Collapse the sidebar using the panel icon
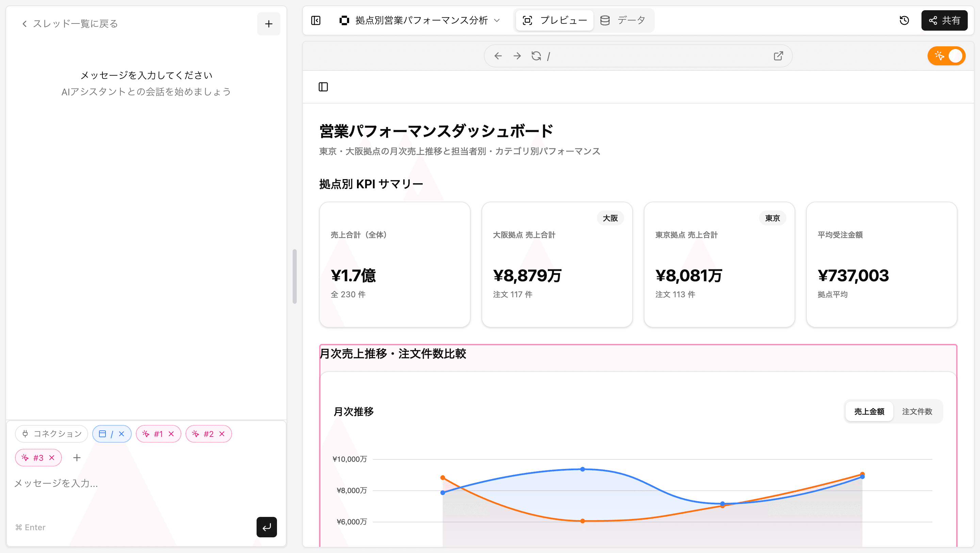The image size is (980, 553). pos(315,20)
